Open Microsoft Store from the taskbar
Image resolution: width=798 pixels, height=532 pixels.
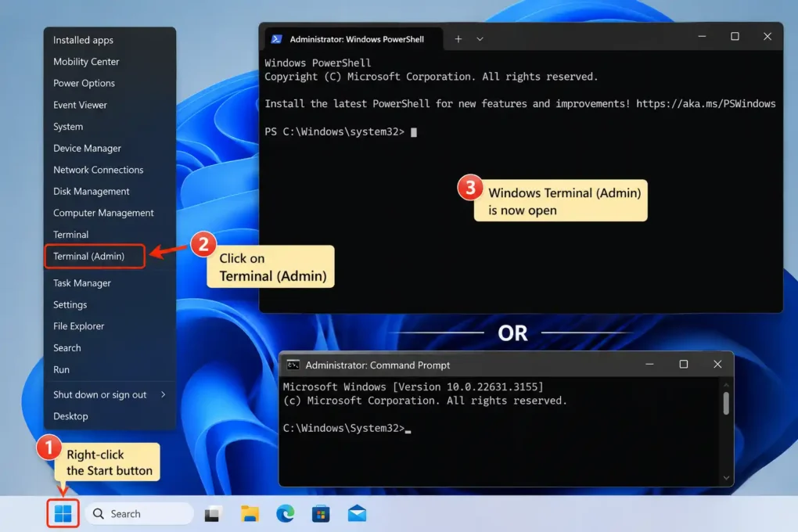pos(321,514)
